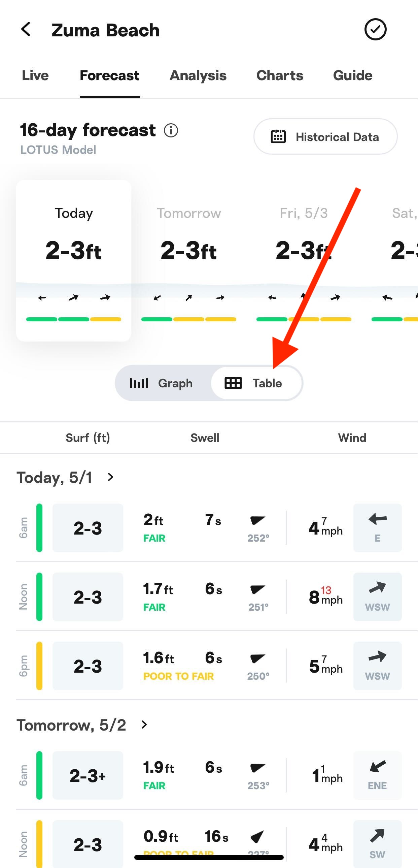Expand the Tomorrow, 5/2 chevron
418x868 pixels.
144,725
